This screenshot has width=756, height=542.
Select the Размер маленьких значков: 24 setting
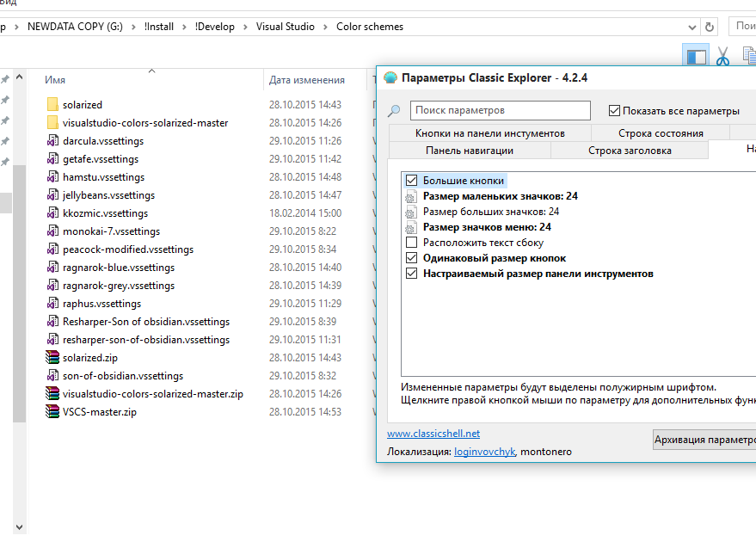point(500,196)
